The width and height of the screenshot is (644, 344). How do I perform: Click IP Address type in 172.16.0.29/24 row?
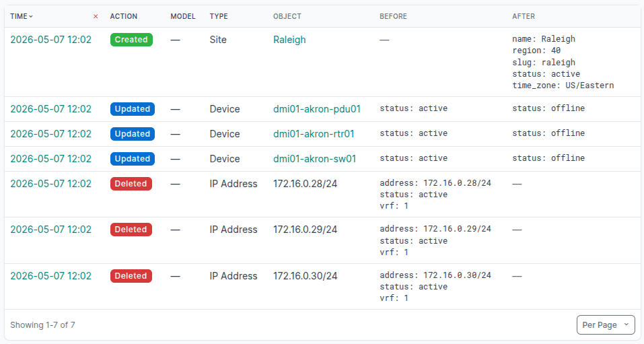pos(234,230)
